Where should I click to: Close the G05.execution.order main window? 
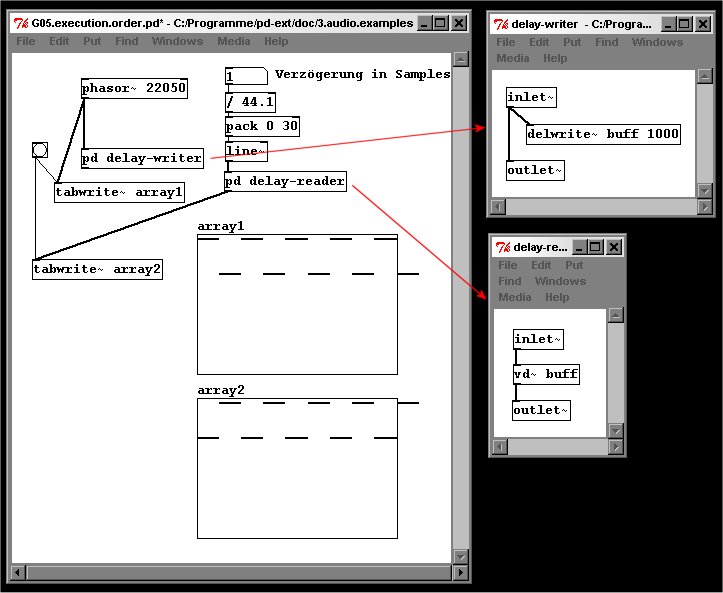coord(458,22)
